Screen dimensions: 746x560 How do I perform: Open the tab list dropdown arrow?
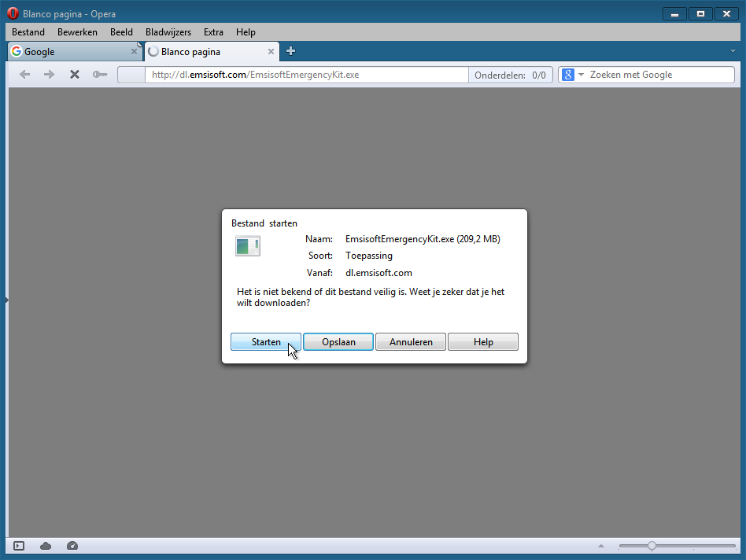[x=733, y=51]
